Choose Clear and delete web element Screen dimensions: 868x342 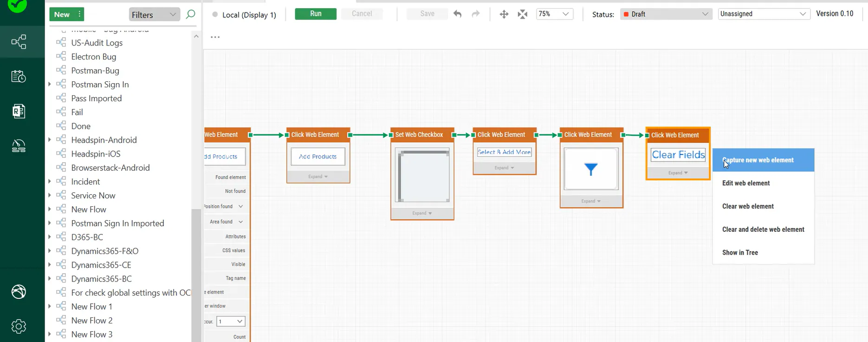[x=763, y=230]
